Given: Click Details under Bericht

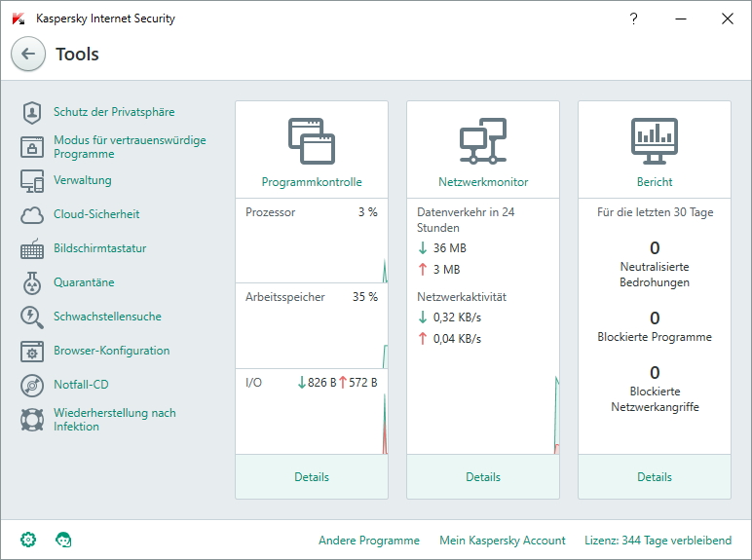Looking at the screenshot, I should pyautogui.click(x=655, y=477).
